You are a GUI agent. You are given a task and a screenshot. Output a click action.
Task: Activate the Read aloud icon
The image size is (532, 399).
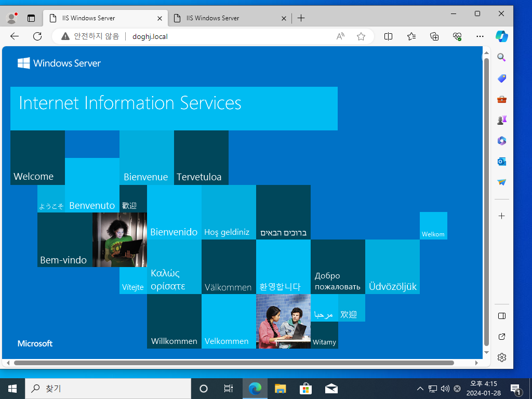(340, 36)
